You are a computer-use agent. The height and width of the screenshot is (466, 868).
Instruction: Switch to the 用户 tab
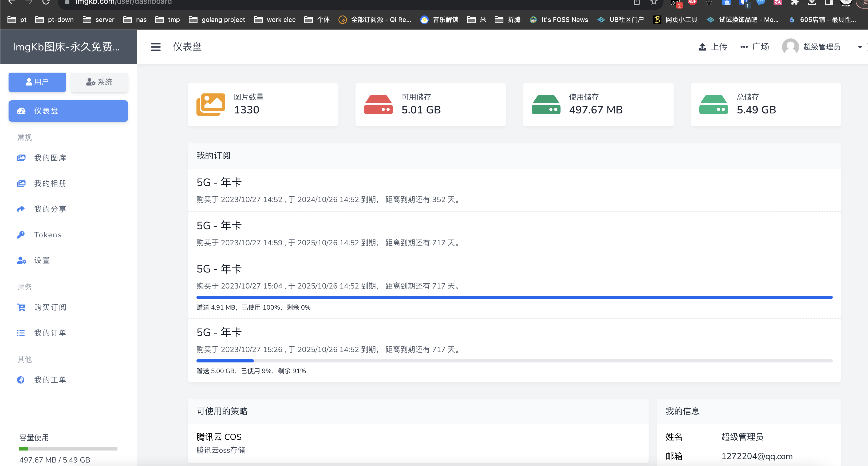coord(37,82)
